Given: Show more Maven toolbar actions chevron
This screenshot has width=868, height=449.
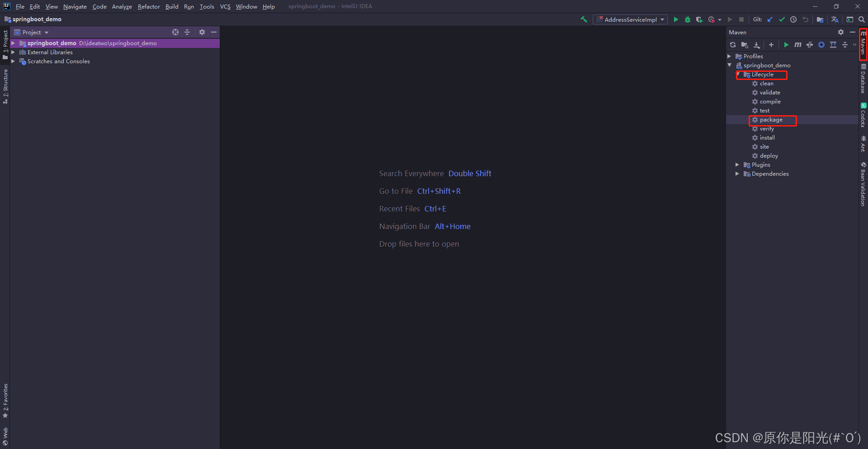Looking at the screenshot, I should [x=854, y=45].
